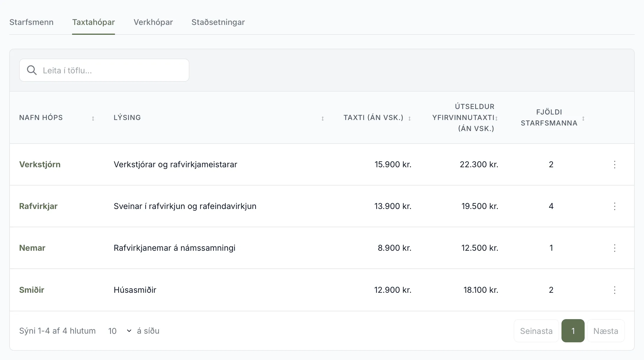Viewport: 644px width, 360px height.
Task: Open the options menu for Smiðir row
Action: [614, 290]
